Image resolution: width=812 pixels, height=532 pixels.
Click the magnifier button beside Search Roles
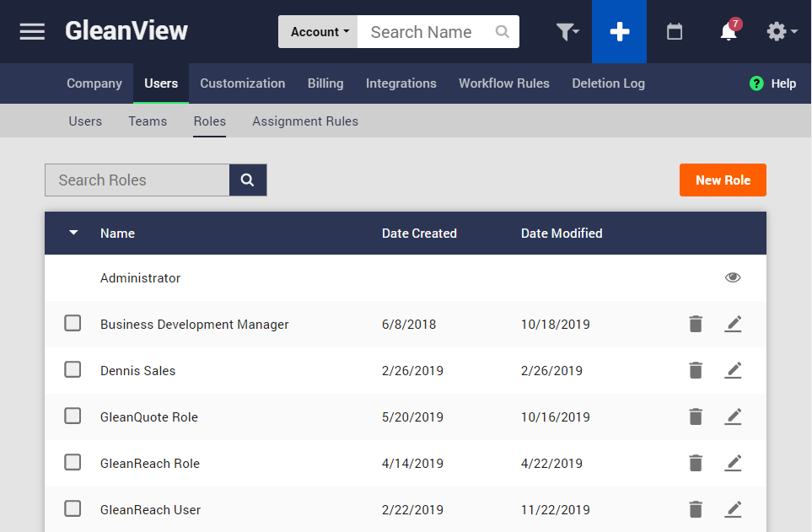pos(248,180)
